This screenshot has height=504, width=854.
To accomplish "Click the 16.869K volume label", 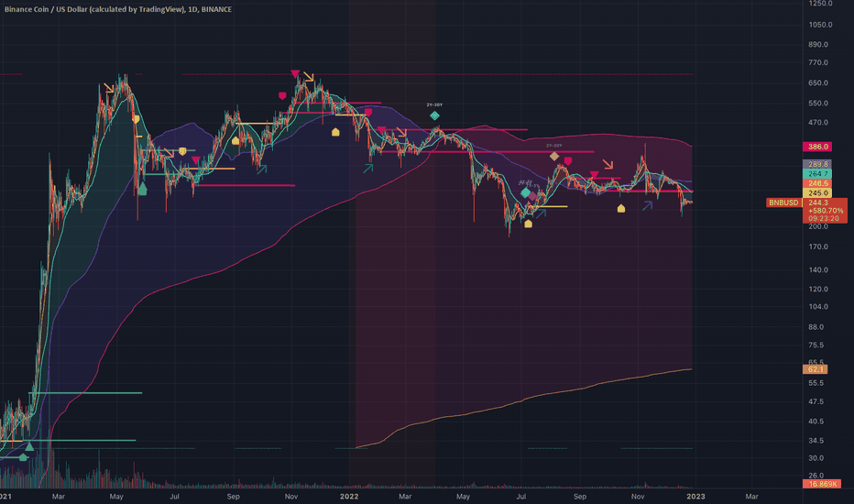I will click(822, 484).
